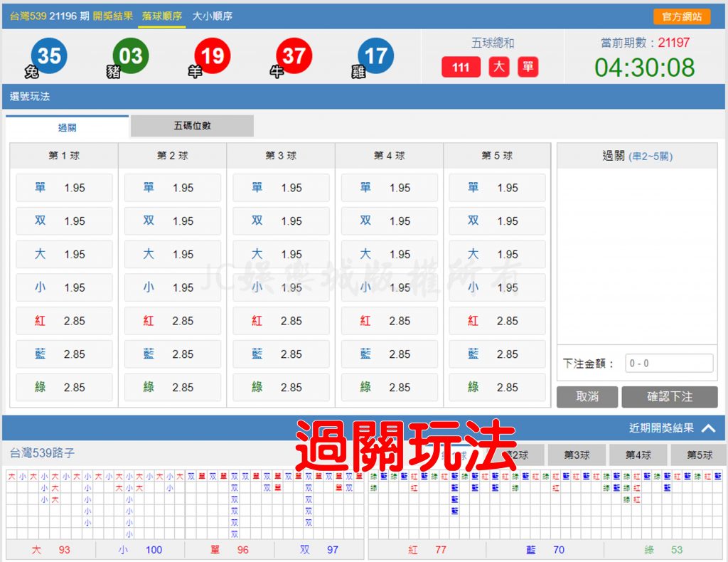
Task: Select 紅 2.85 for 第1球
Action: [64, 321]
